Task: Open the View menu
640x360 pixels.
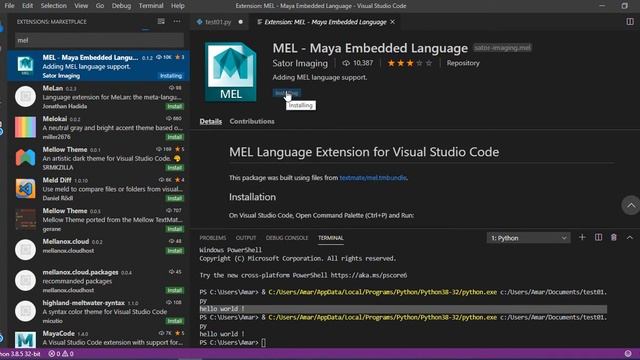Action: click(81, 6)
